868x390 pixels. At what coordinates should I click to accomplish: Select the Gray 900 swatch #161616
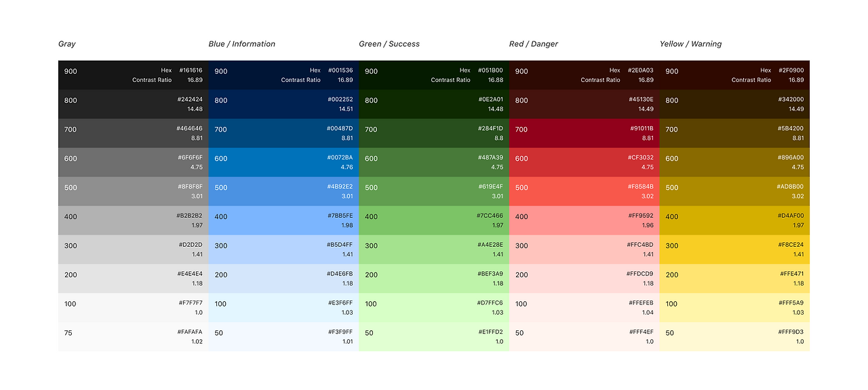coord(134,75)
